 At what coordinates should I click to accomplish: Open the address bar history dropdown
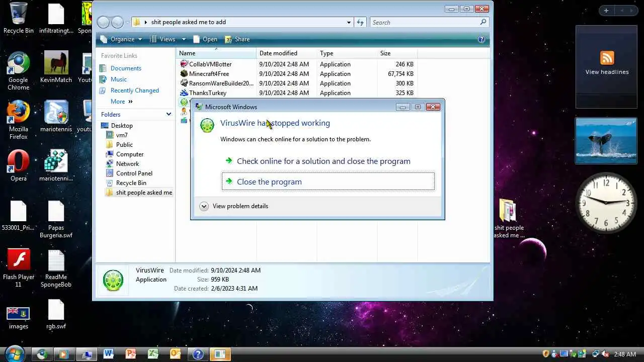[349, 22]
